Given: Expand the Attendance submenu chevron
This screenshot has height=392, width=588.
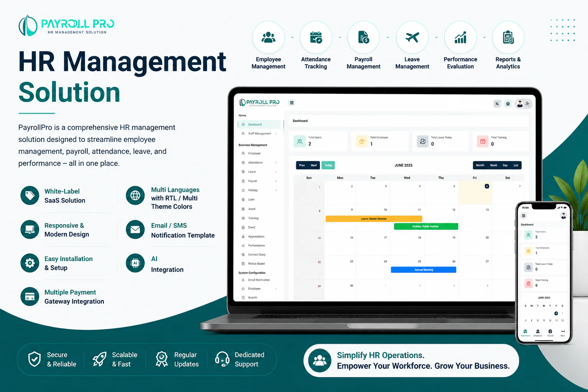Looking at the screenshot, I should coord(276,163).
